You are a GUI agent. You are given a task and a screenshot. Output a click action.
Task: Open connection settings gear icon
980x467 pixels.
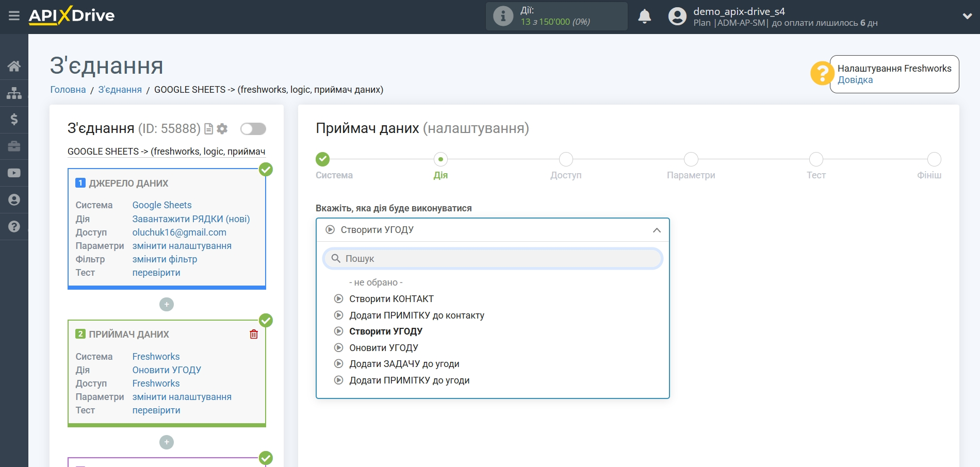(222, 129)
